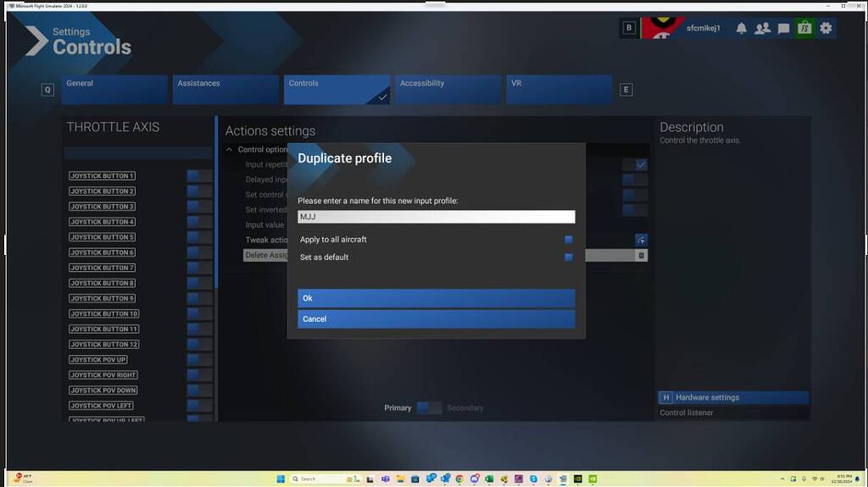This screenshot has width=868, height=487.
Task: Select the JOYSTICK BUTTON 3 entry
Action: coord(102,207)
